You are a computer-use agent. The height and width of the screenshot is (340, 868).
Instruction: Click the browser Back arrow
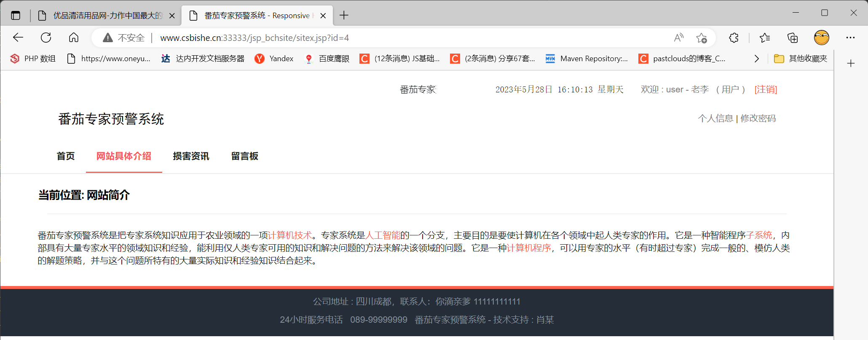point(18,38)
